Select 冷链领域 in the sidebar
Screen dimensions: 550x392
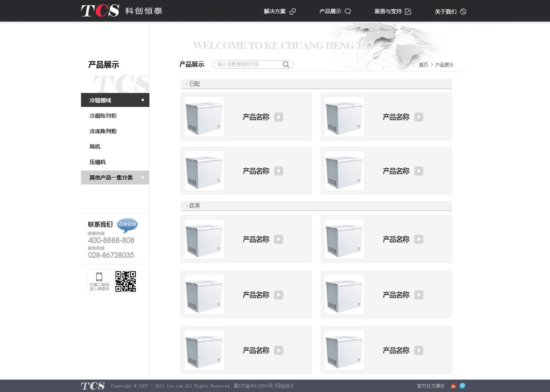tap(115, 100)
